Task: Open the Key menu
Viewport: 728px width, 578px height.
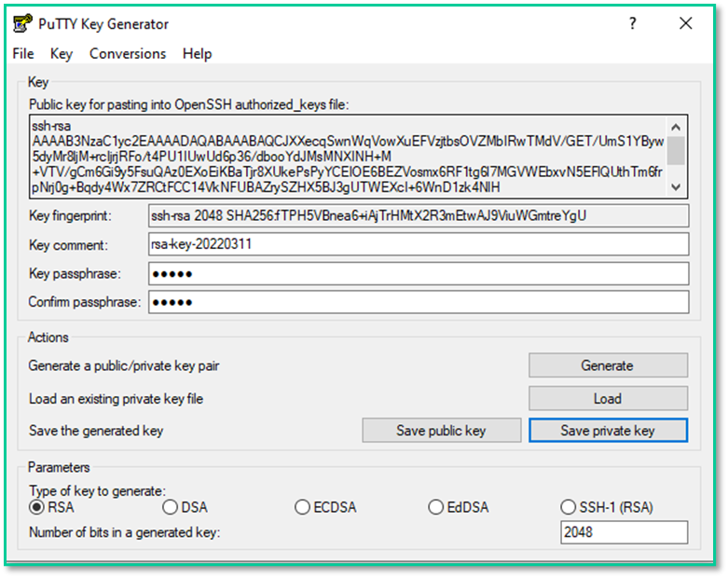Action: pos(62,54)
